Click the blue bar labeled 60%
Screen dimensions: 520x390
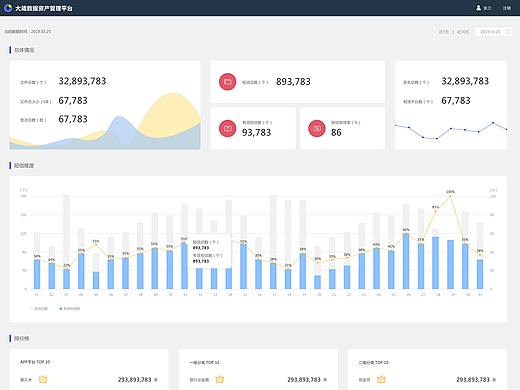click(x=406, y=261)
